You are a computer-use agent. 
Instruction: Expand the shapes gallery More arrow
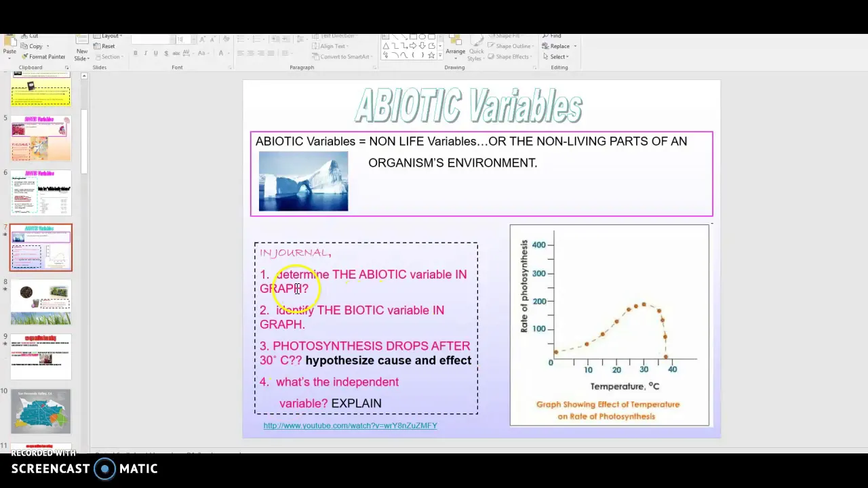(x=440, y=56)
